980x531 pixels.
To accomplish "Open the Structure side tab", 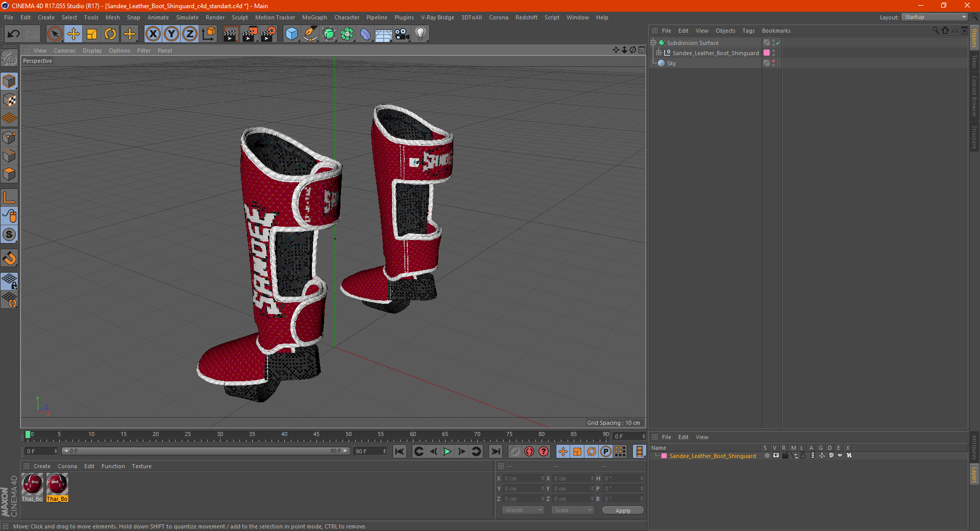I will tap(974, 137).
